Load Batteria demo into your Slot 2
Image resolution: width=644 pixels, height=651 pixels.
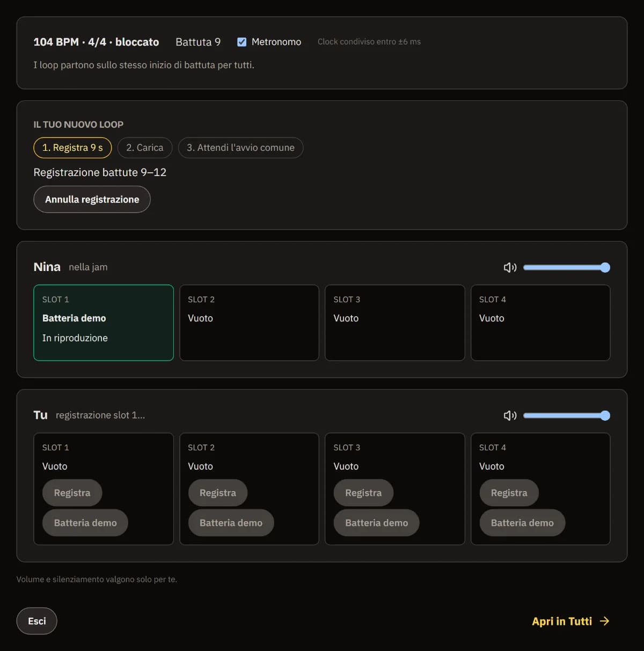pos(231,523)
